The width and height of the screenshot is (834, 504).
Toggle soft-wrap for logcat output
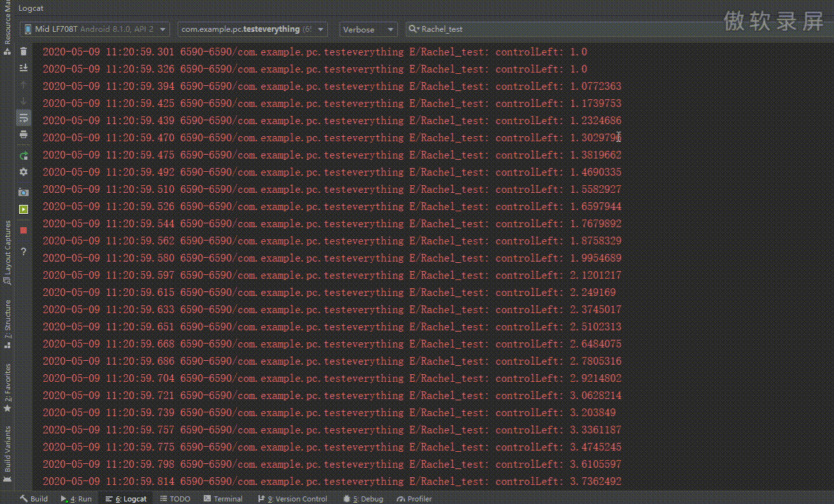pyautogui.click(x=24, y=118)
